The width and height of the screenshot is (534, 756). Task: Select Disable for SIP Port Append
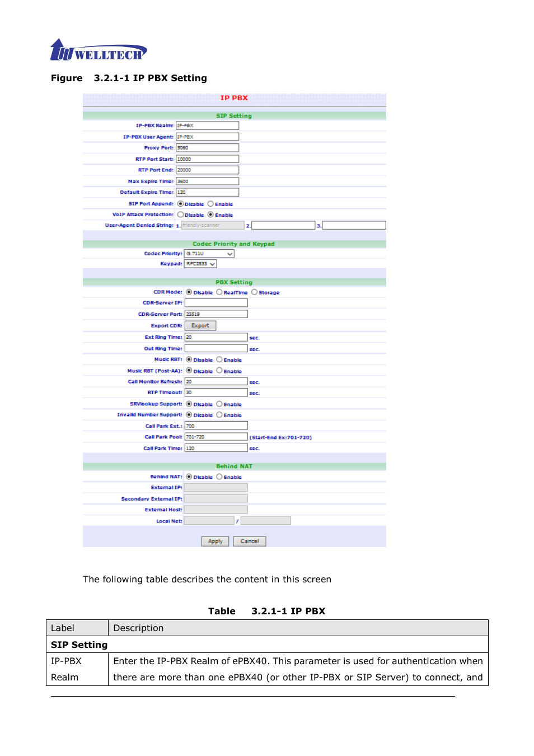tap(180, 204)
